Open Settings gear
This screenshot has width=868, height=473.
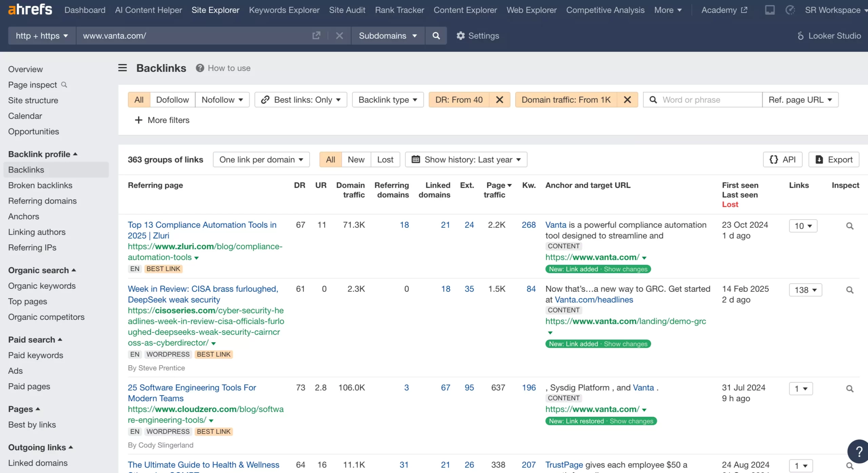(x=478, y=36)
